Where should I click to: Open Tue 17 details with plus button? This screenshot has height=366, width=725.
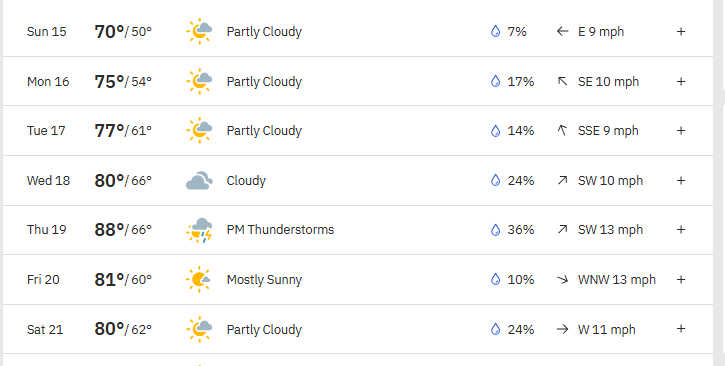point(681,131)
